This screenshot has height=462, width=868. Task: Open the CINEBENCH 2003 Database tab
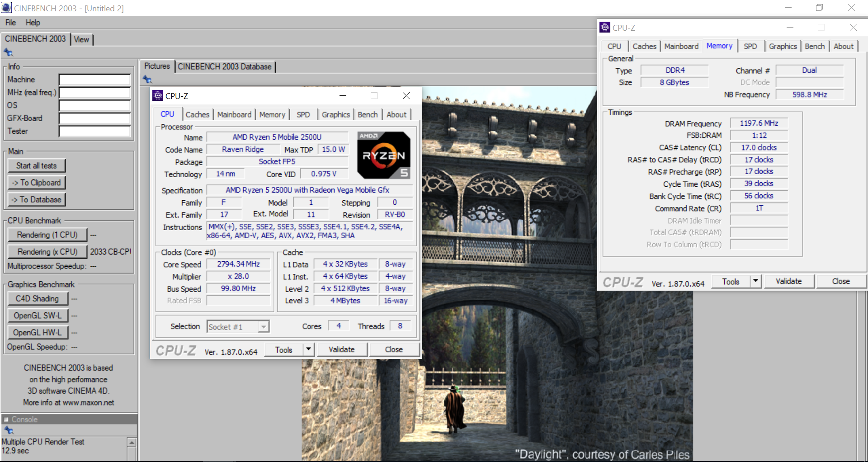click(x=225, y=66)
